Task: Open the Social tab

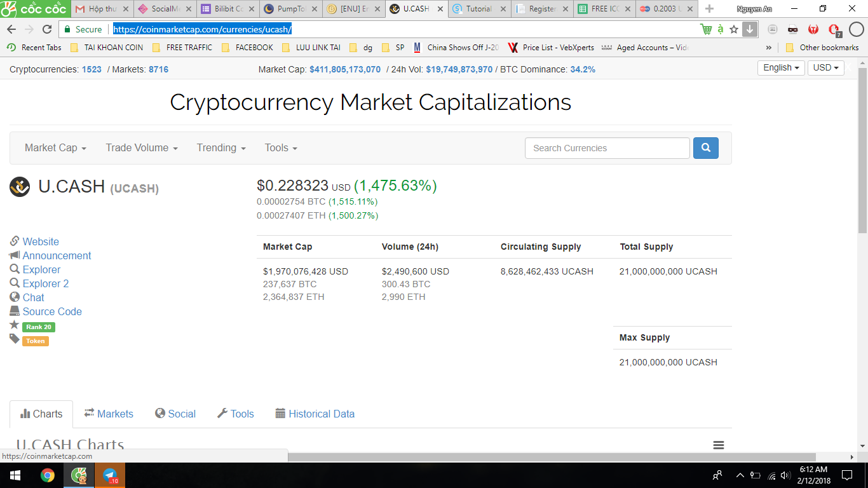Action: click(x=175, y=414)
